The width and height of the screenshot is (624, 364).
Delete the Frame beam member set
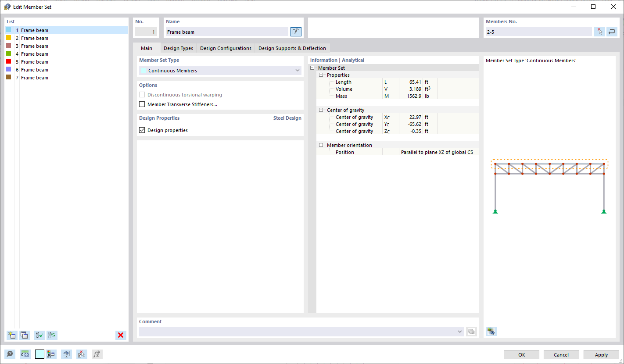(121, 335)
